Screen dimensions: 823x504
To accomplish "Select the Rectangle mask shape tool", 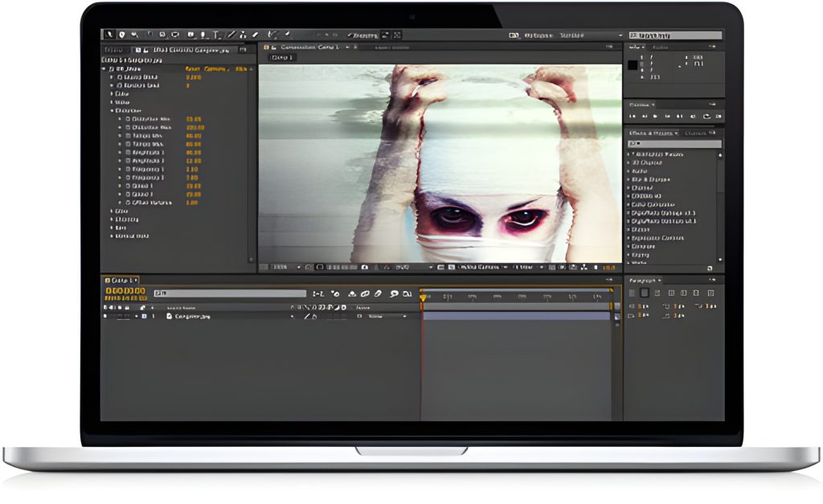I will (x=190, y=35).
